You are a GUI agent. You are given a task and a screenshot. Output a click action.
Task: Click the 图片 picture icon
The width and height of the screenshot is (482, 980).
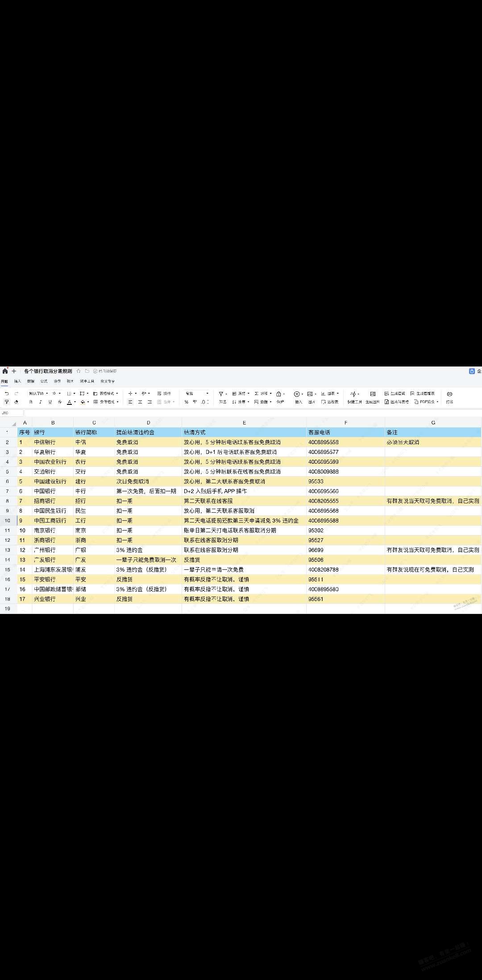point(310,394)
